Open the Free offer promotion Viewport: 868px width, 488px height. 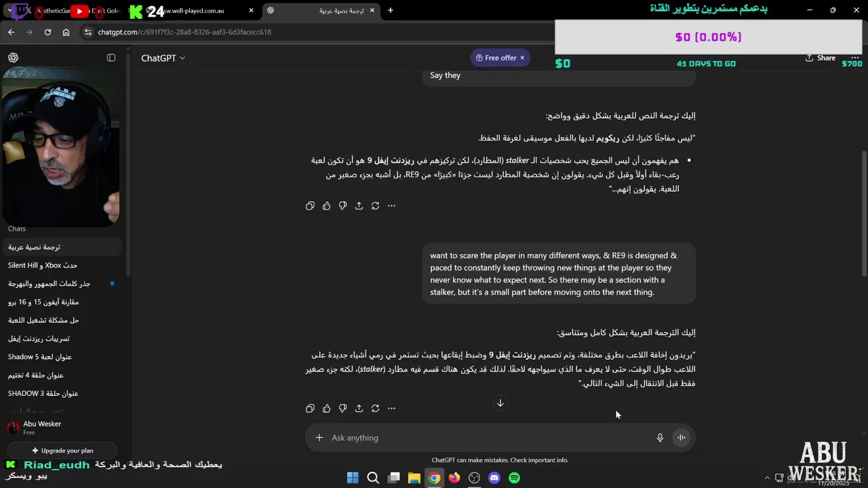click(x=496, y=58)
